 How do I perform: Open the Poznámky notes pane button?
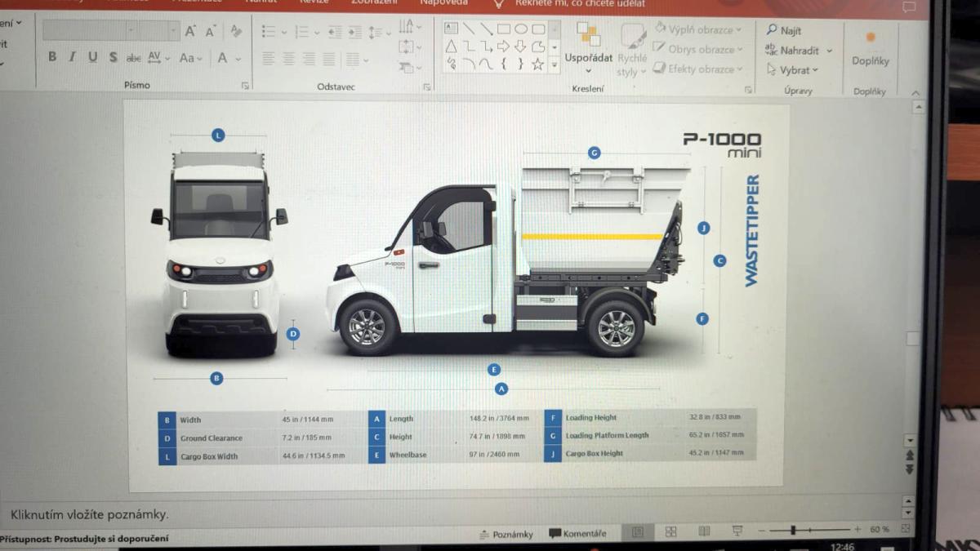(x=506, y=534)
